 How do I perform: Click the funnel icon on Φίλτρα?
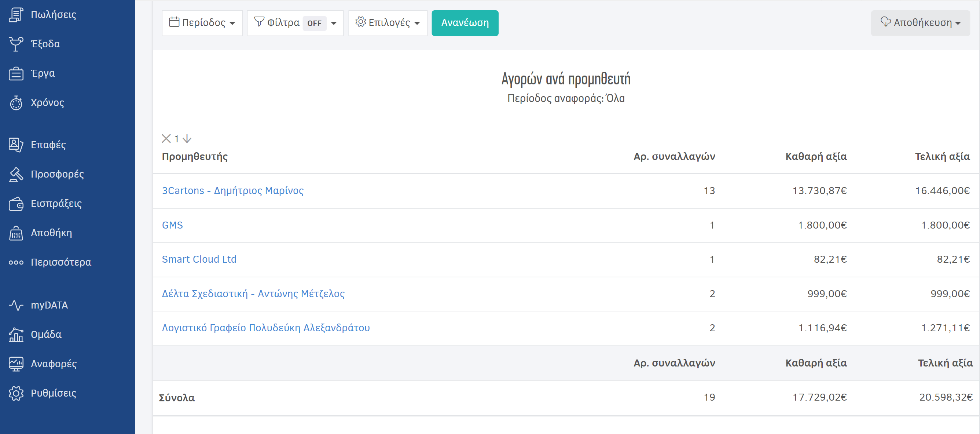click(x=259, y=22)
